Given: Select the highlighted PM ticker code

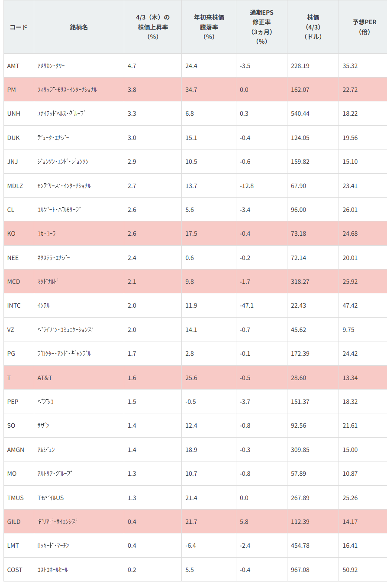Looking at the screenshot, I should click(12, 90).
